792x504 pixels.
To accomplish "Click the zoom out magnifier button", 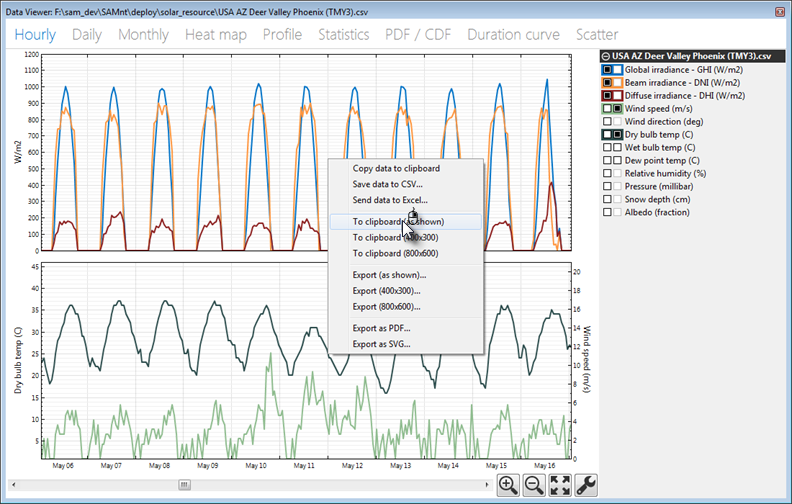I will tap(535, 485).
